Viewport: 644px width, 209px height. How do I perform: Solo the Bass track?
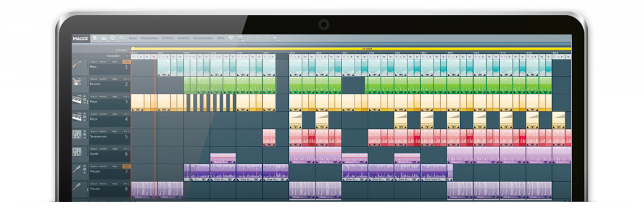[x=94, y=62]
